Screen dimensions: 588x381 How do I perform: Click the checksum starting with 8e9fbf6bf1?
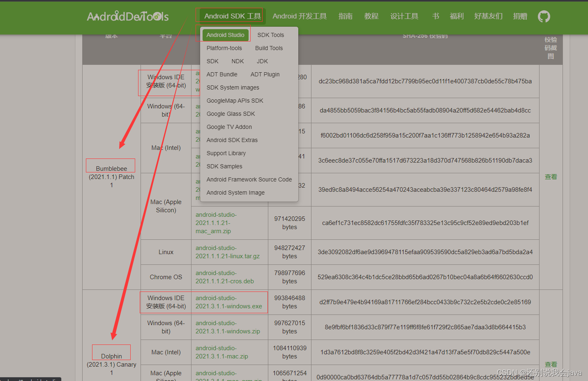425,327
